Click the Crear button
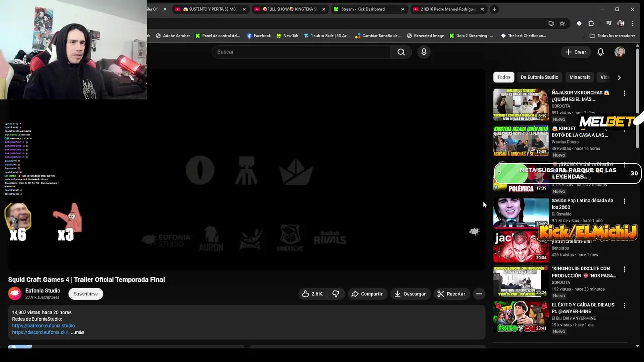644x362 pixels. (575, 52)
